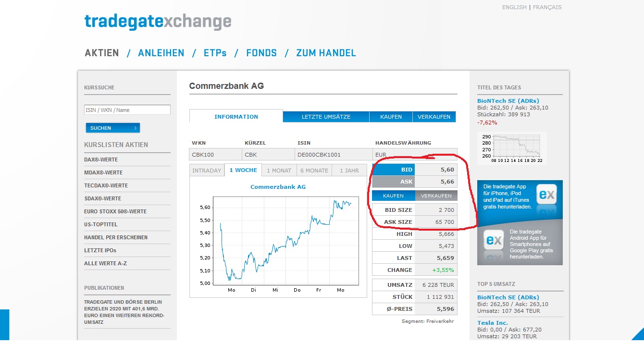Open BioNTech SE (ADRs) in Top 5 Umsatz
Viewport: 644px width, 344px height.
pos(508,297)
